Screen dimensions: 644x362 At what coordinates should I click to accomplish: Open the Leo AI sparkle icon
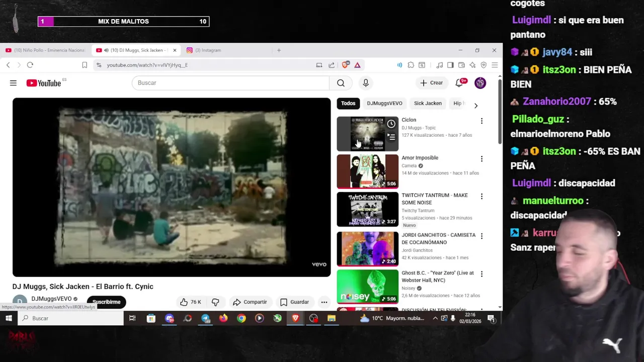[472, 65]
